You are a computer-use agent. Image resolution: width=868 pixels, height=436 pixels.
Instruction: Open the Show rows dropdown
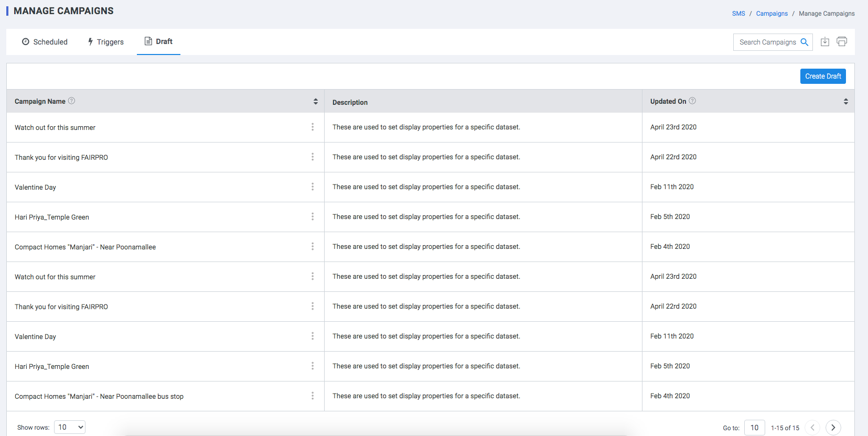click(x=70, y=427)
